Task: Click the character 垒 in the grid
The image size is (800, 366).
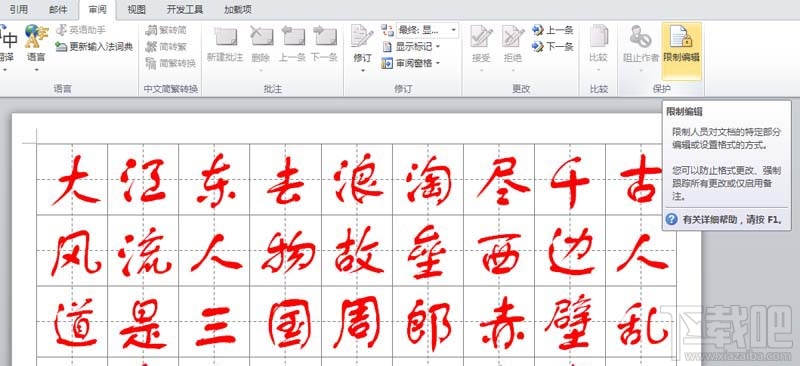Action: click(x=428, y=252)
